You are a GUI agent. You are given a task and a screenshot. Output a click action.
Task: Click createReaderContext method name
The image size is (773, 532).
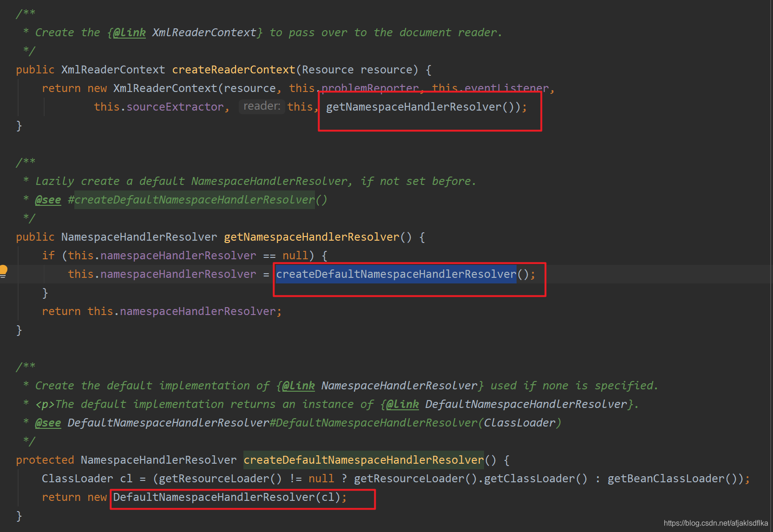(x=234, y=70)
